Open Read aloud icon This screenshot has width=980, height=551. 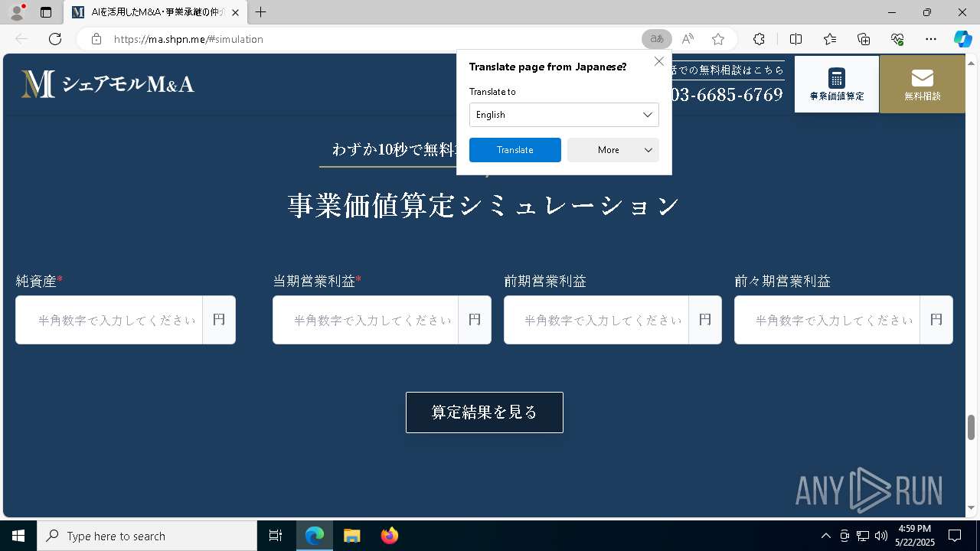688,39
